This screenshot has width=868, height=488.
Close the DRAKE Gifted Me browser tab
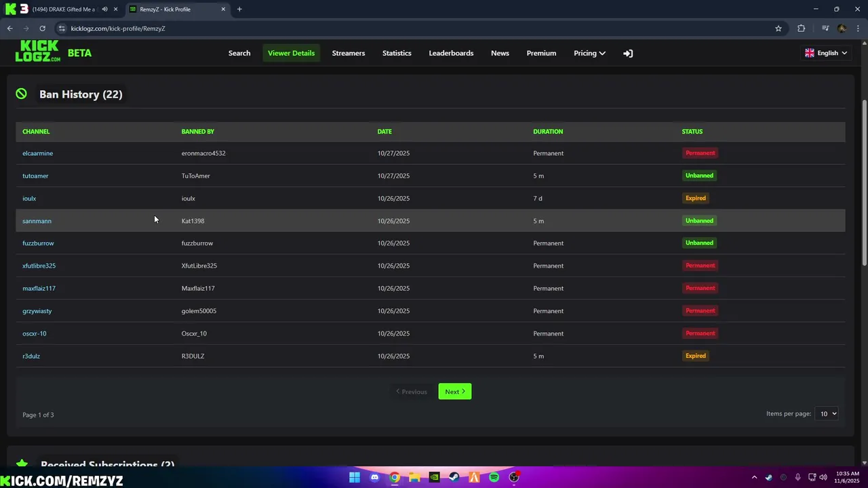(x=116, y=9)
